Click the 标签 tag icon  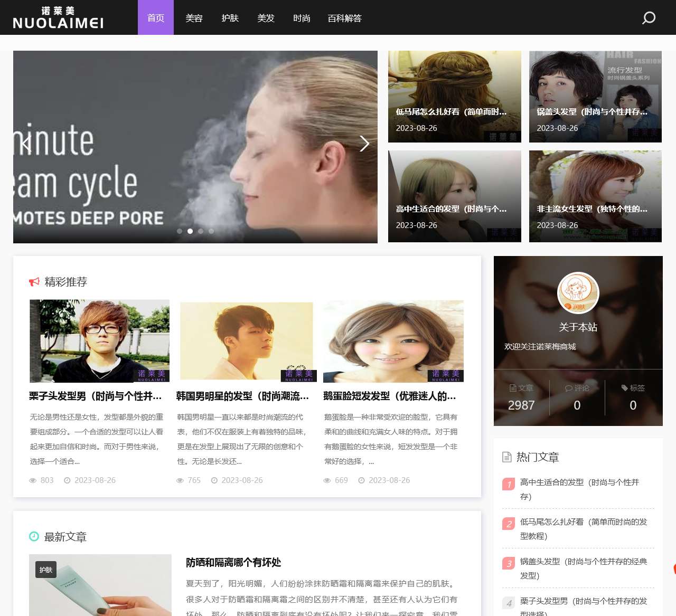[x=625, y=388]
